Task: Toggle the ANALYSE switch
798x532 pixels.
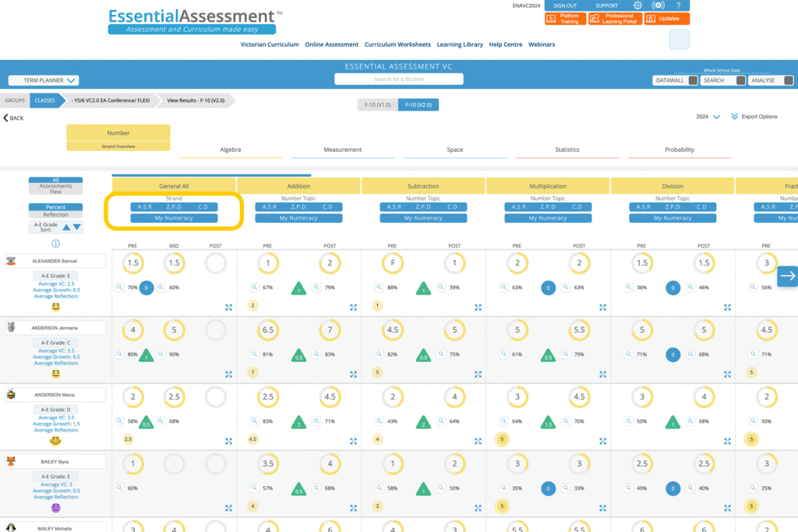Action: (789, 80)
